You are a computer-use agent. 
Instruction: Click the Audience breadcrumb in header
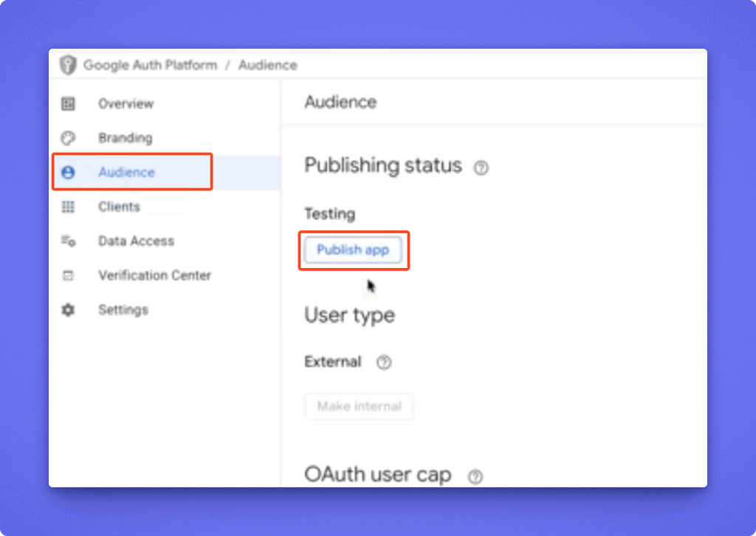click(267, 65)
